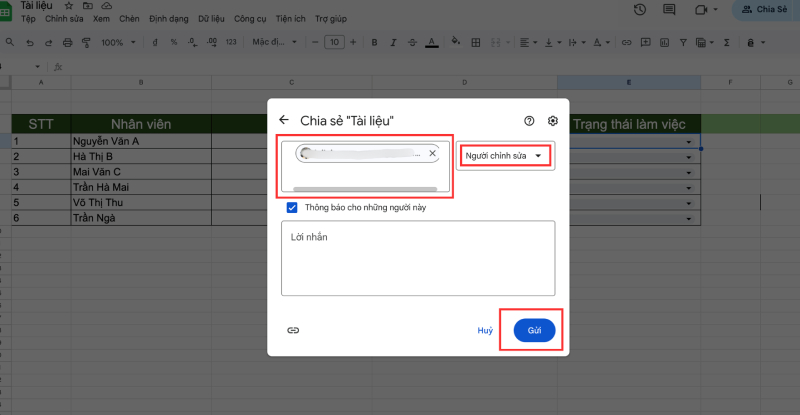800x415 pixels.
Task: Open borders toolbar icon
Action: pyautogui.click(x=476, y=43)
